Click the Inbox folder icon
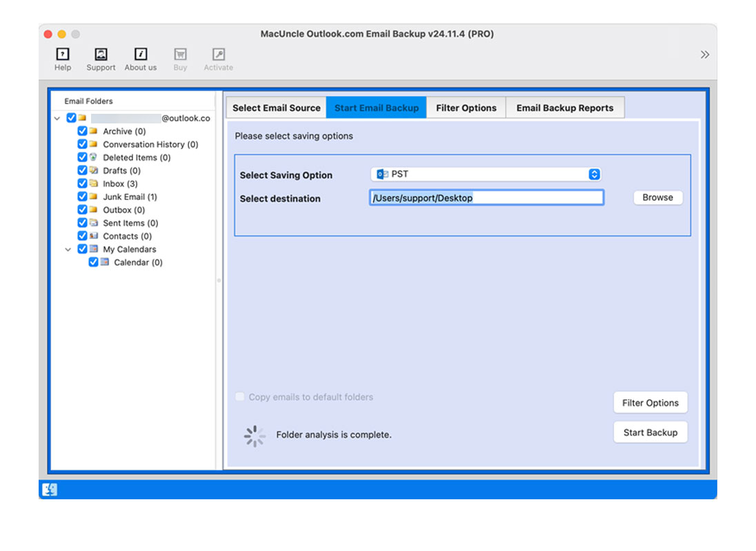This screenshot has height=551, width=756. (x=93, y=184)
